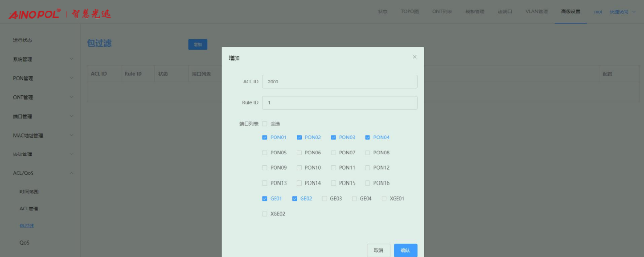Screen dimensions: 644x257
Task: Tick the XGE01 port checkbox
Action: (x=384, y=199)
